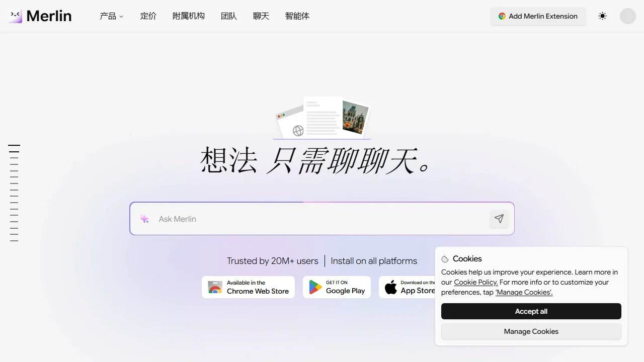The image size is (644, 362).
Task: Go to the 团队 page
Action: [228, 16]
